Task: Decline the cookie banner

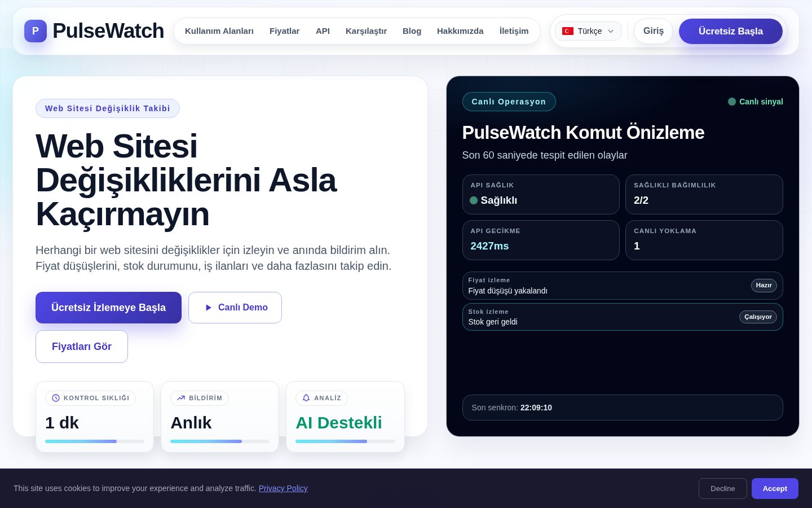Action: point(723,488)
